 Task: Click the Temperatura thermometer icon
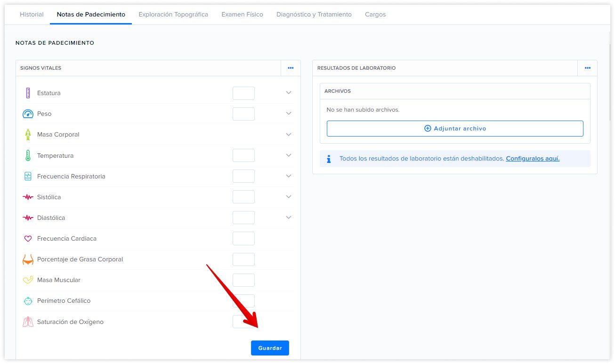(28, 155)
